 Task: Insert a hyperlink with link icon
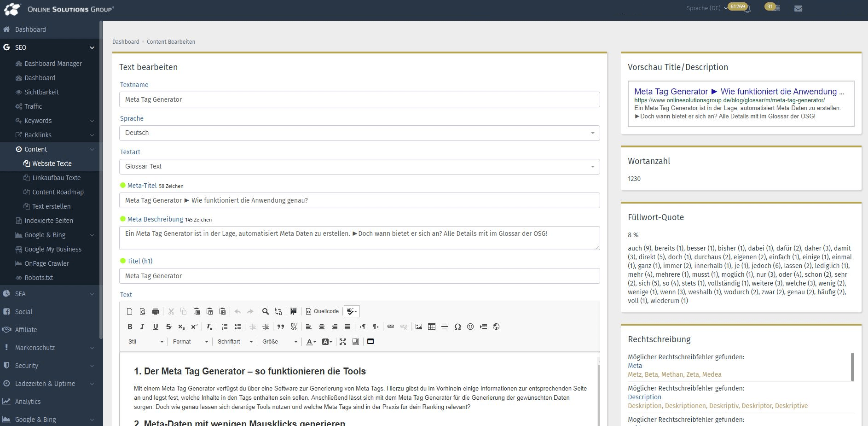pos(391,327)
